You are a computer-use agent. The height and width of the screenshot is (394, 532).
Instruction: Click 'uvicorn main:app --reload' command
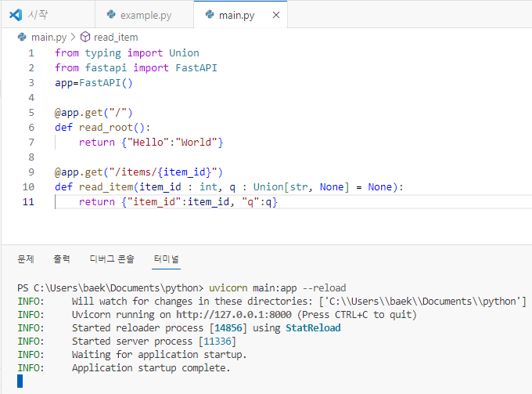point(277,288)
